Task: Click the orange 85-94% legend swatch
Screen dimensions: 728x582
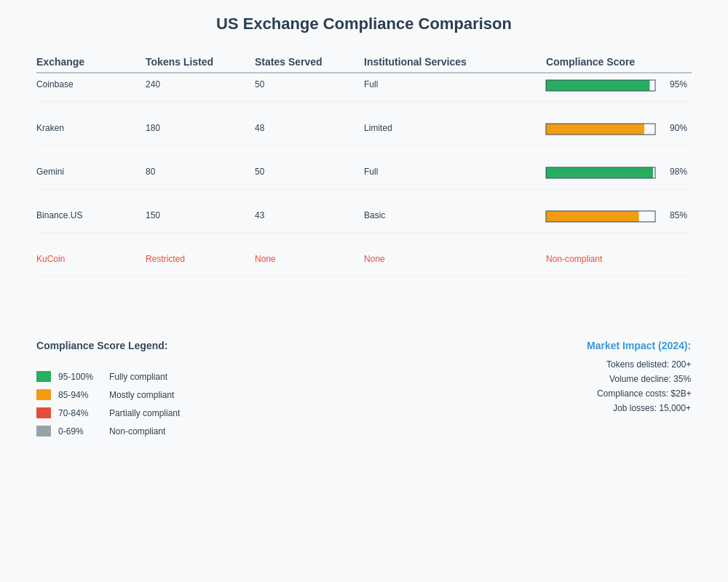Action: 44,395
